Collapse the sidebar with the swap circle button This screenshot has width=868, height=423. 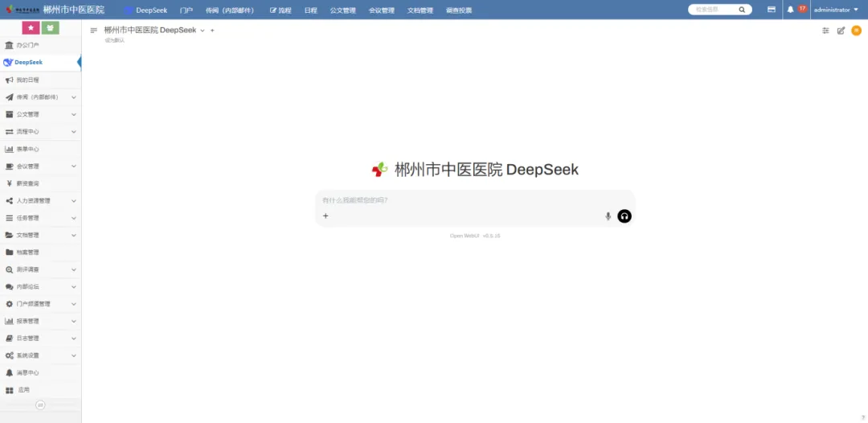[x=40, y=405]
